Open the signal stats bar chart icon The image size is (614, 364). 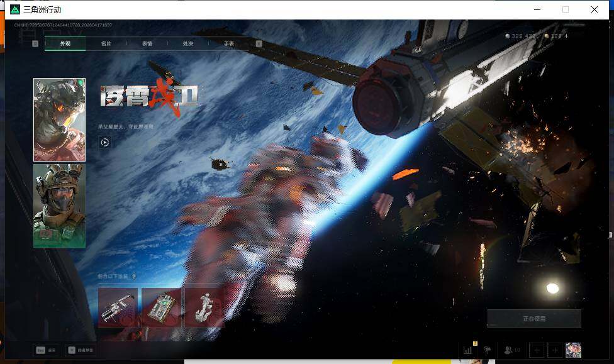coord(467,350)
